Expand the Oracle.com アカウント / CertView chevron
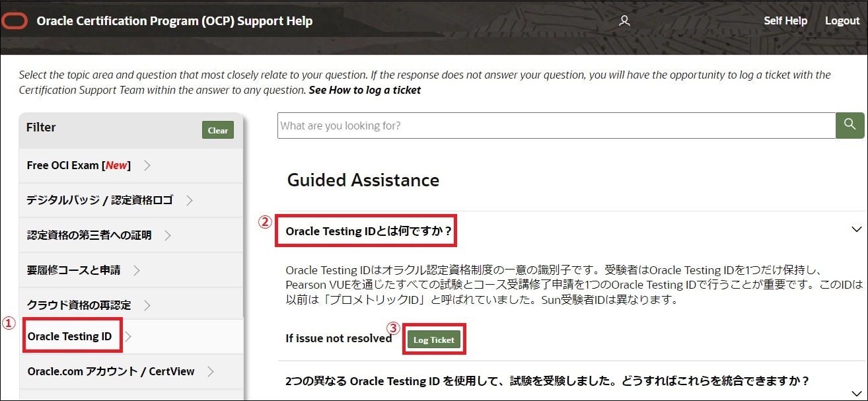Screen dimensions: 868x401 tap(210, 371)
